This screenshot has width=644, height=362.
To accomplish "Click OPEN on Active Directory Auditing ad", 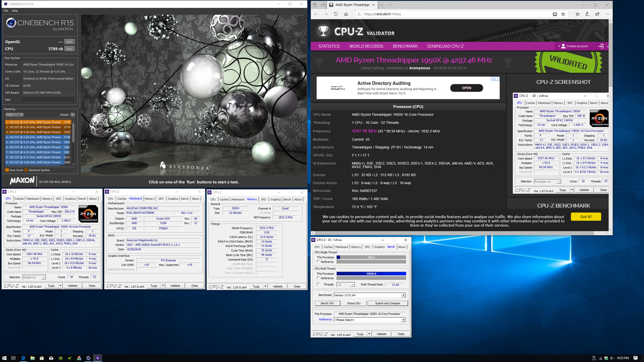I will click(467, 88).
